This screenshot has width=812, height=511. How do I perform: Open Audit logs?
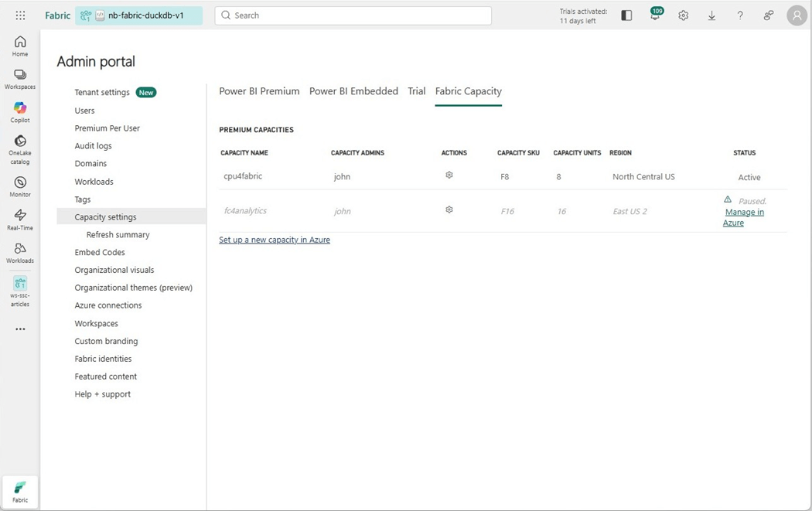coord(94,146)
